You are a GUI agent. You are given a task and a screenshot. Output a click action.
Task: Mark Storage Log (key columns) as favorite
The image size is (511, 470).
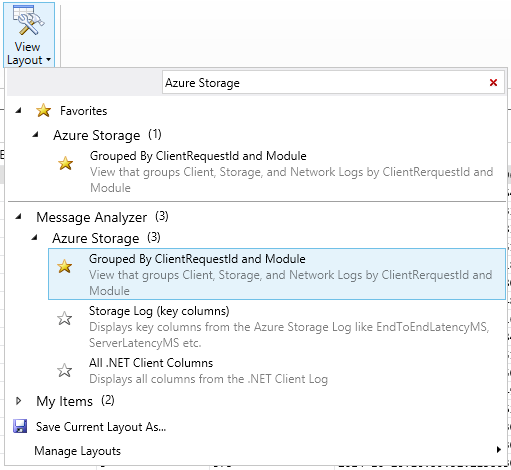(x=64, y=318)
